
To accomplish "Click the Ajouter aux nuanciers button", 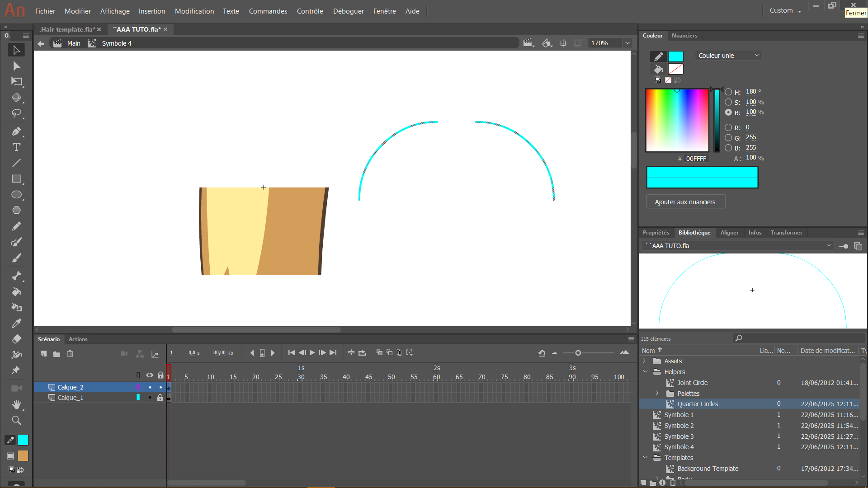I will click(x=685, y=202).
